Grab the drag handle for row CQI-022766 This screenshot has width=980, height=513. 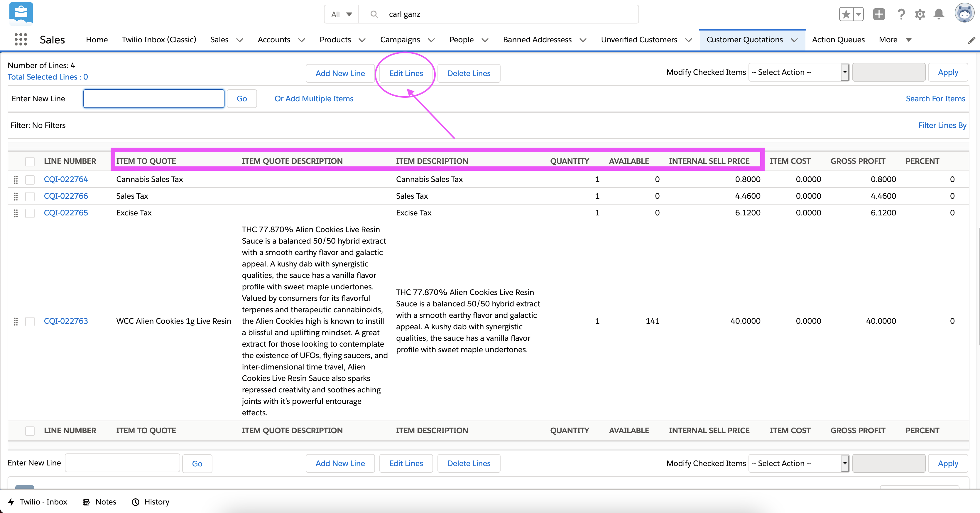point(16,196)
